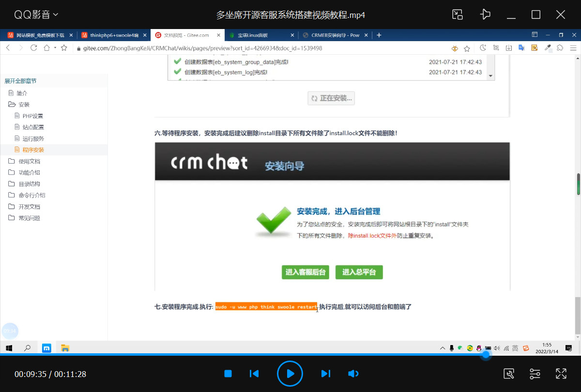This screenshot has height=392, width=581.
Task: Switch to the thinkphp6+swoole4 tab
Action: pos(113,35)
